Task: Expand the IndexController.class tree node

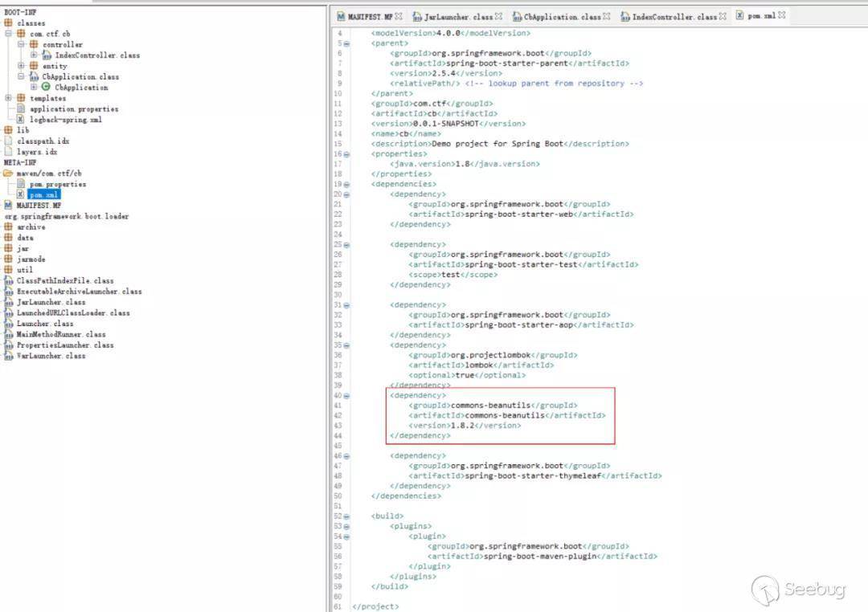Action: coord(34,55)
